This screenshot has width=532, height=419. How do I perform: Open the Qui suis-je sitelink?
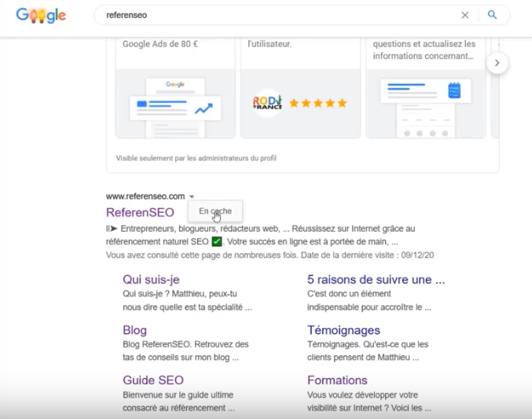pyautogui.click(x=151, y=279)
